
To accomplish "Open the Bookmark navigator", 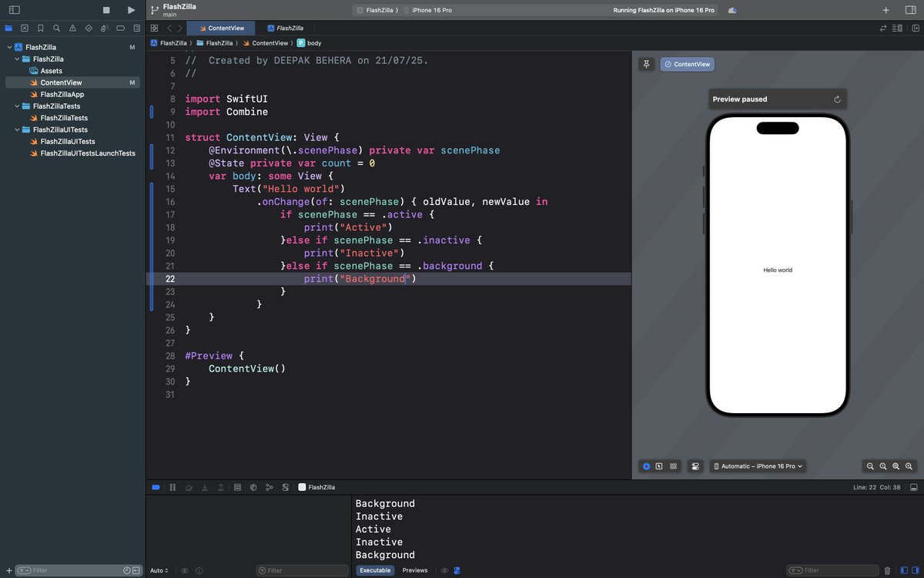I will (x=40, y=28).
